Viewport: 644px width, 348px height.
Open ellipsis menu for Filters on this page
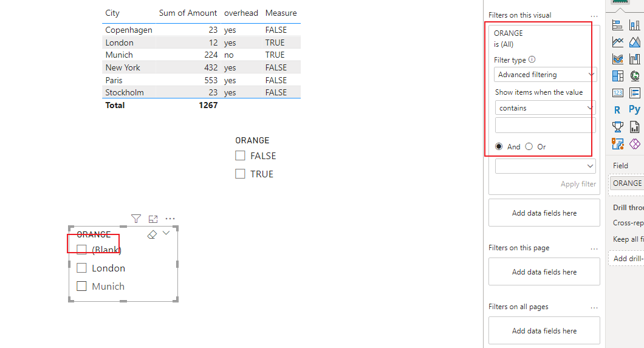tap(594, 248)
